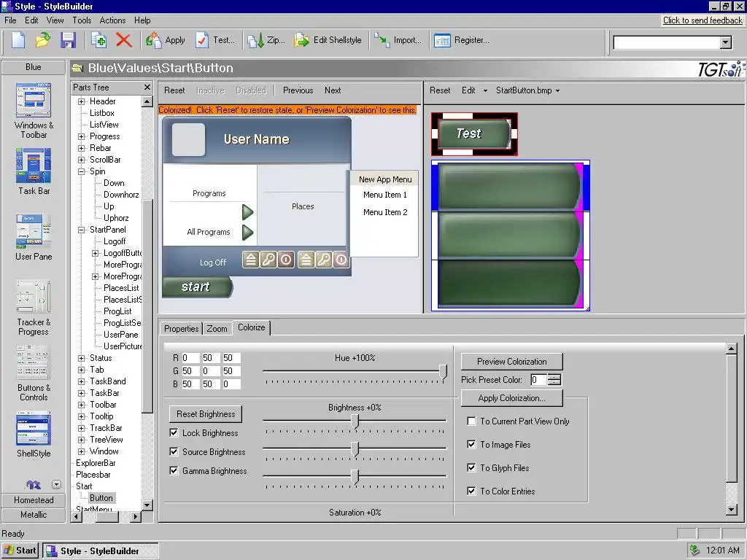Open the Actions menu
Screen dimensions: 747x560
112,20
